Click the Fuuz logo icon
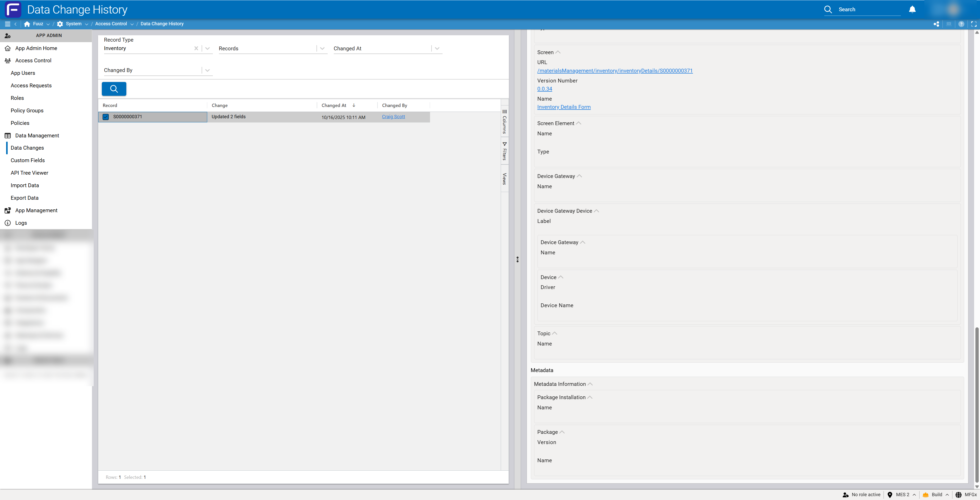 tap(13, 9)
